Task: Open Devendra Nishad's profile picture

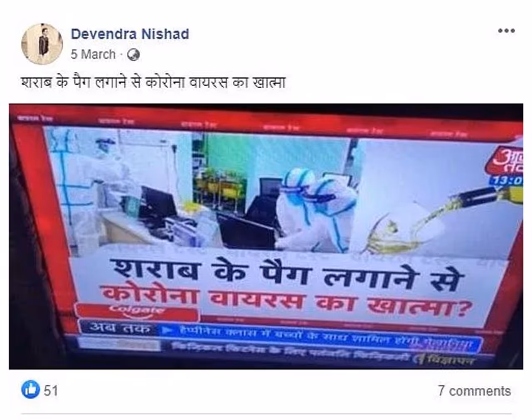Action: point(42,44)
